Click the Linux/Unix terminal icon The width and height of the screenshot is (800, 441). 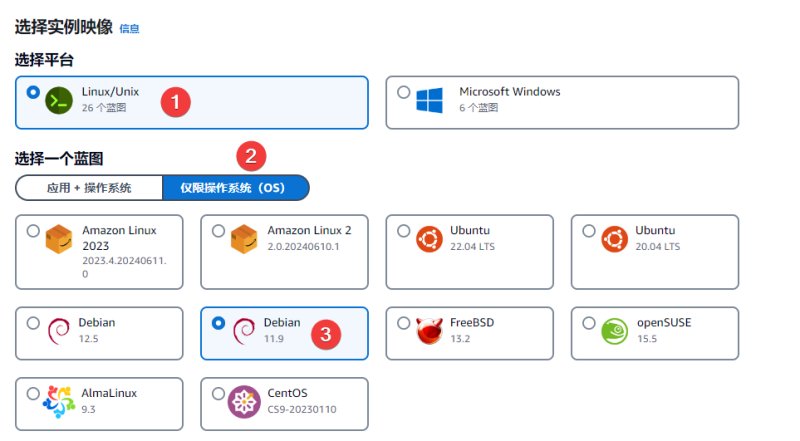pos(59,101)
